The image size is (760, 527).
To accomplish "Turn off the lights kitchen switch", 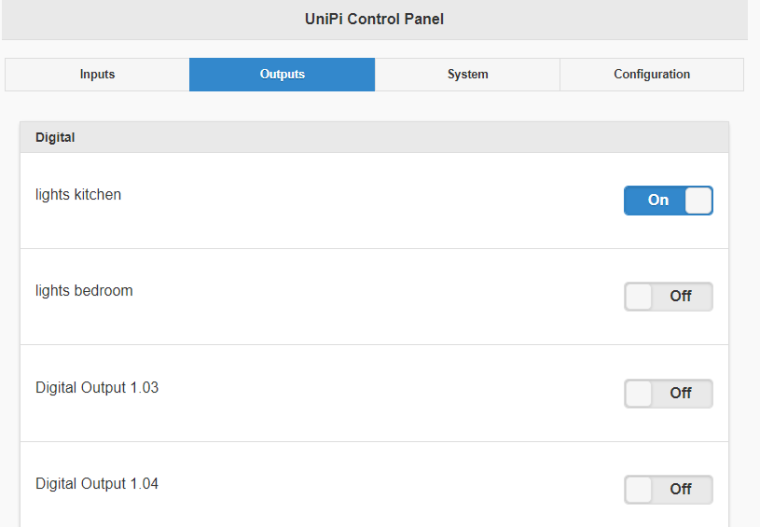I will coord(668,200).
